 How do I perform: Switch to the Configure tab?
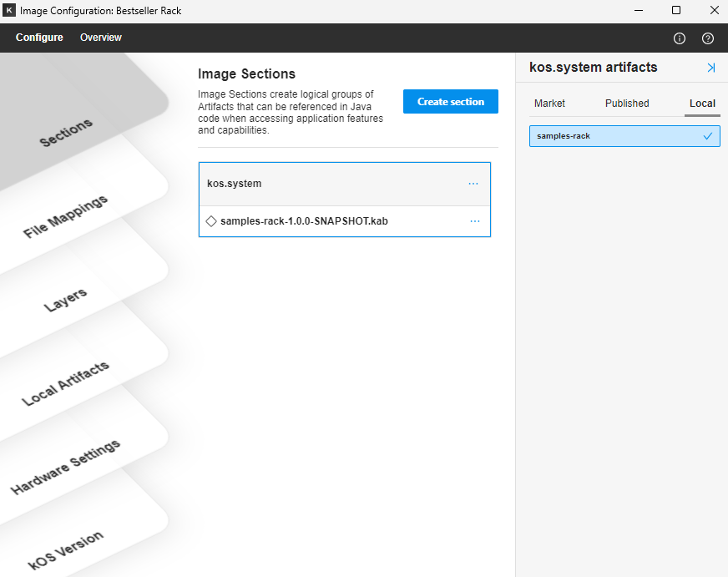click(39, 38)
